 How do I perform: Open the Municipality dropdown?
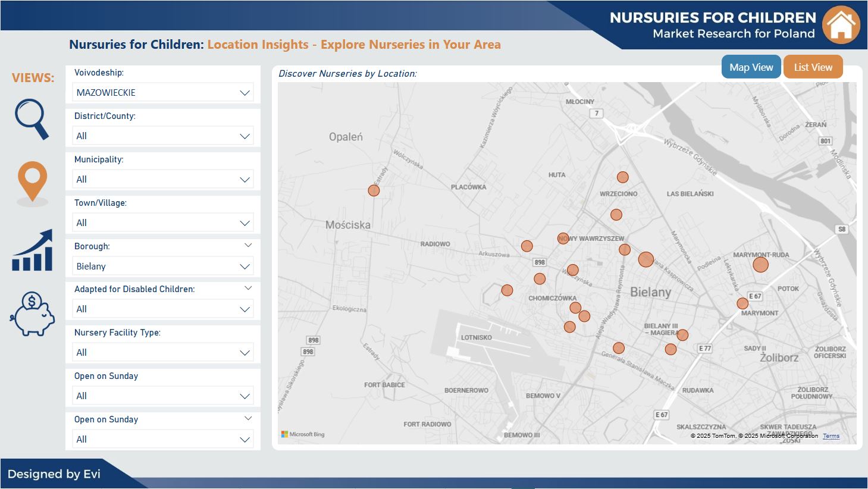163,180
